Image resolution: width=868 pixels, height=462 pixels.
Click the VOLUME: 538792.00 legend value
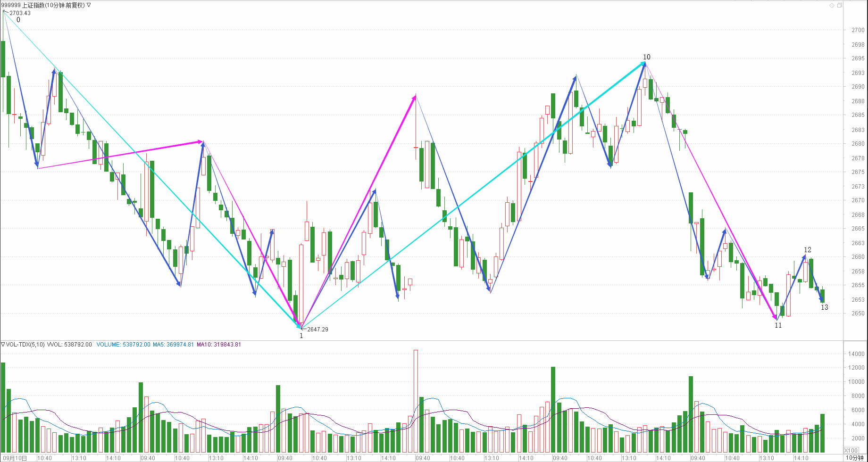tap(123, 345)
